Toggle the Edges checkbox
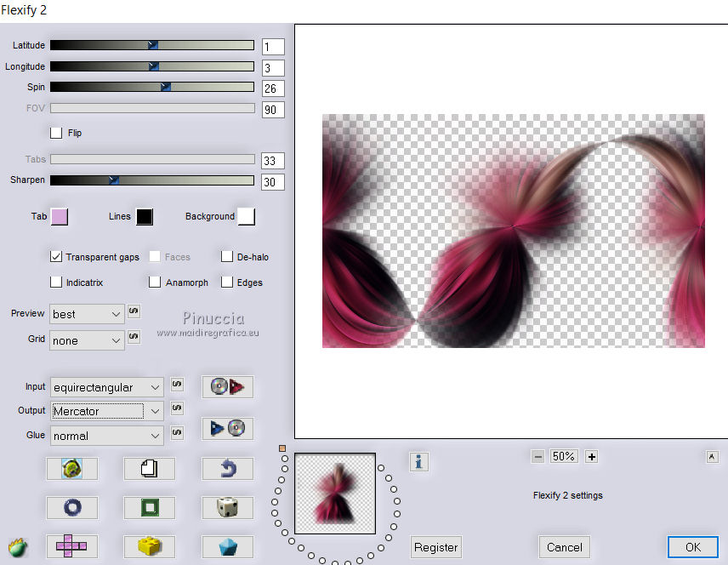The height and width of the screenshot is (565, 728). [227, 282]
